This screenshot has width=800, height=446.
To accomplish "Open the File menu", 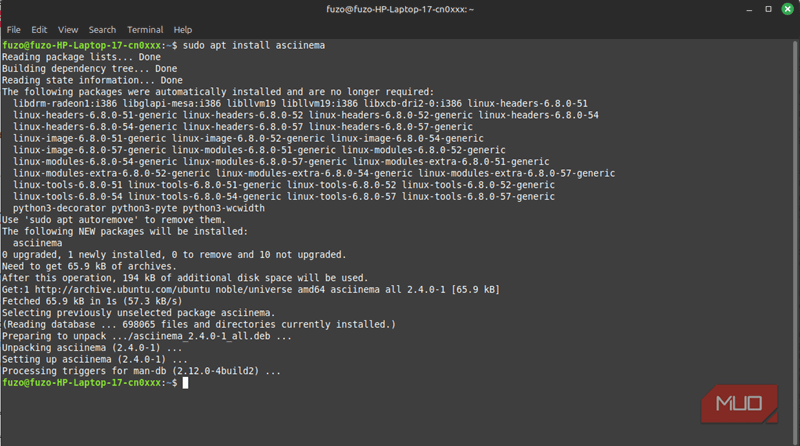I will pyautogui.click(x=14, y=30).
